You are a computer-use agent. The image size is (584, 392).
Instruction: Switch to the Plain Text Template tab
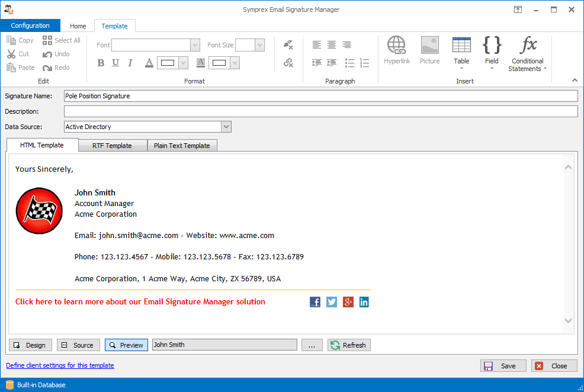pyautogui.click(x=182, y=146)
